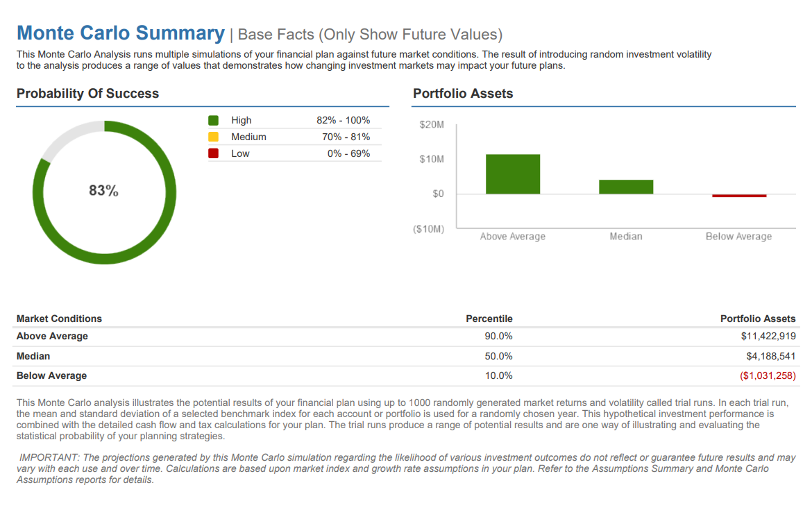Click the Market Conditions column header

pyautogui.click(x=59, y=319)
